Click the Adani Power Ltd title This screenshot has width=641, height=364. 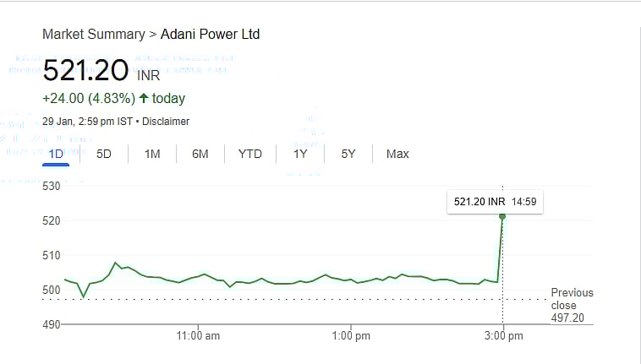pyautogui.click(x=211, y=35)
